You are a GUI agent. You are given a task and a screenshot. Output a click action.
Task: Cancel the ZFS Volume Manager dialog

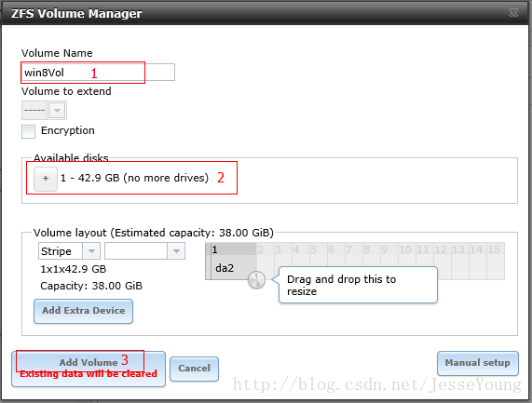point(194,369)
